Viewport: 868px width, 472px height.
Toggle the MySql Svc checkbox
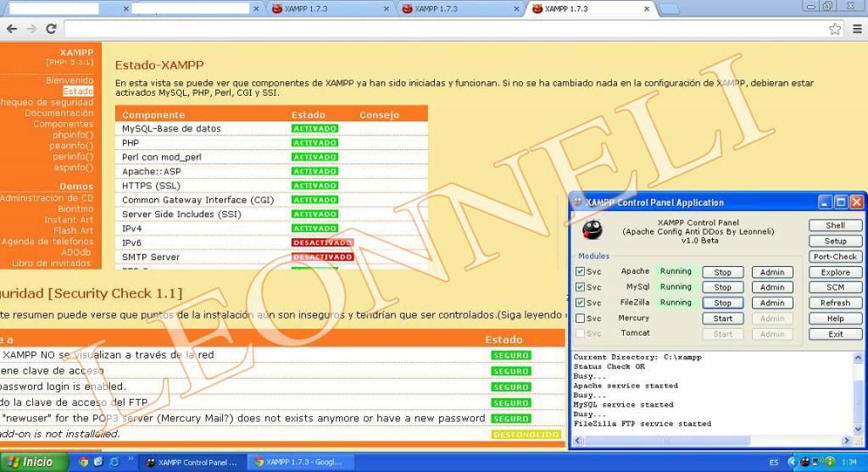(x=581, y=287)
